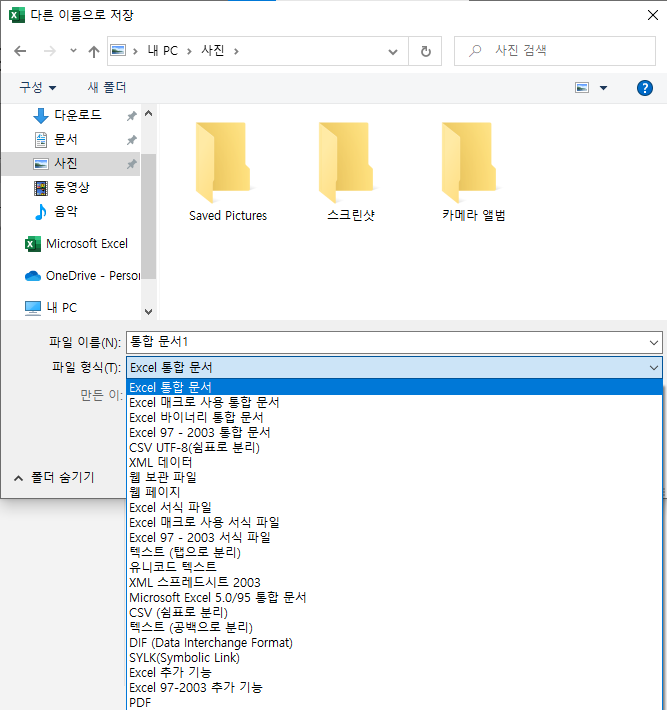Screen dimensions: 667x710
Task: Choose Excel 매크로 사용 서식 파일
Action: point(394,522)
